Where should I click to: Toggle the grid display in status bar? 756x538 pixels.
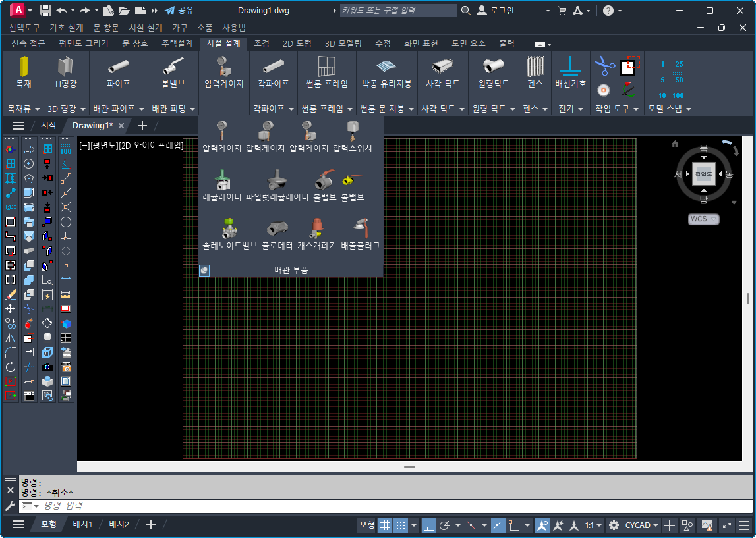point(384,525)
